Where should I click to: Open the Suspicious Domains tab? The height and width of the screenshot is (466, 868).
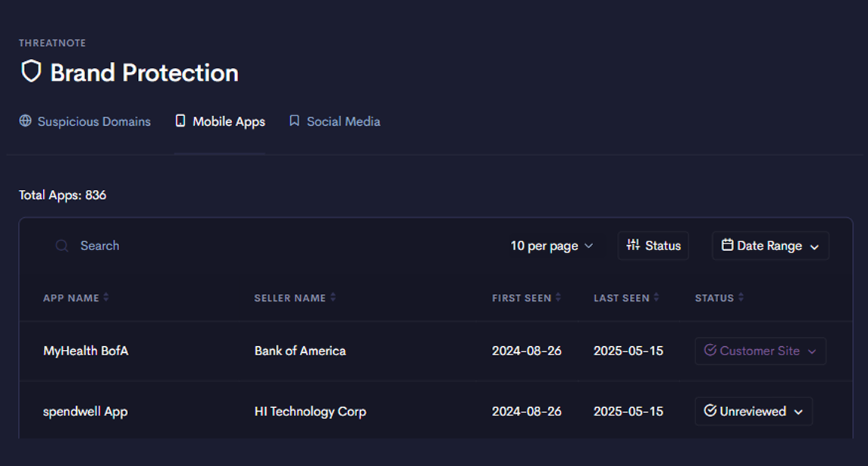tap(84, 121)
